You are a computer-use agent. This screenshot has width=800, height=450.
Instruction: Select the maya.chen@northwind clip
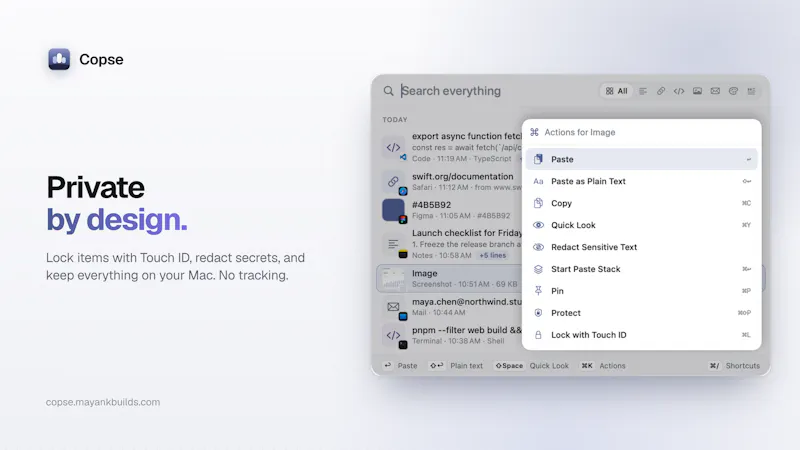click(x=466, y=302)
